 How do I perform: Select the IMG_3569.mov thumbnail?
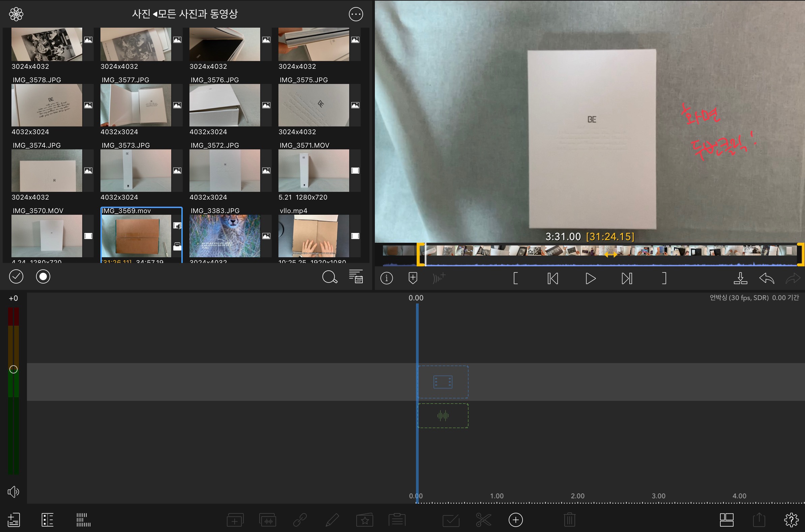tap(137, 236)
